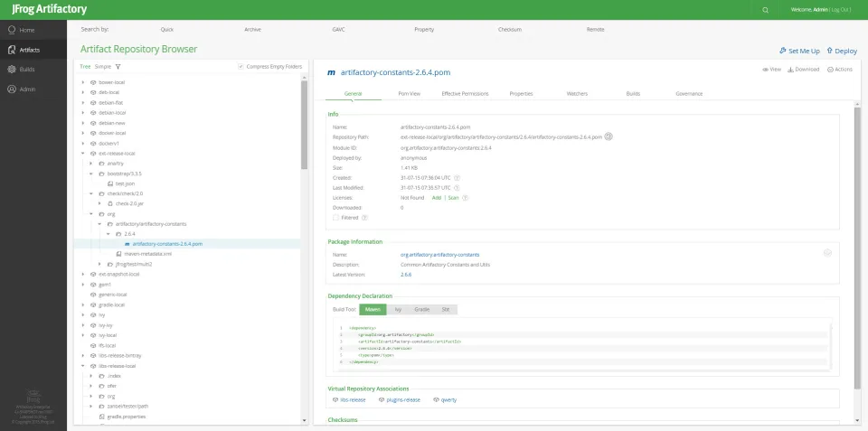868x431 pixels.
Task: Click the maven-metadata.xml file icon
Action: [x=118, y=254]
